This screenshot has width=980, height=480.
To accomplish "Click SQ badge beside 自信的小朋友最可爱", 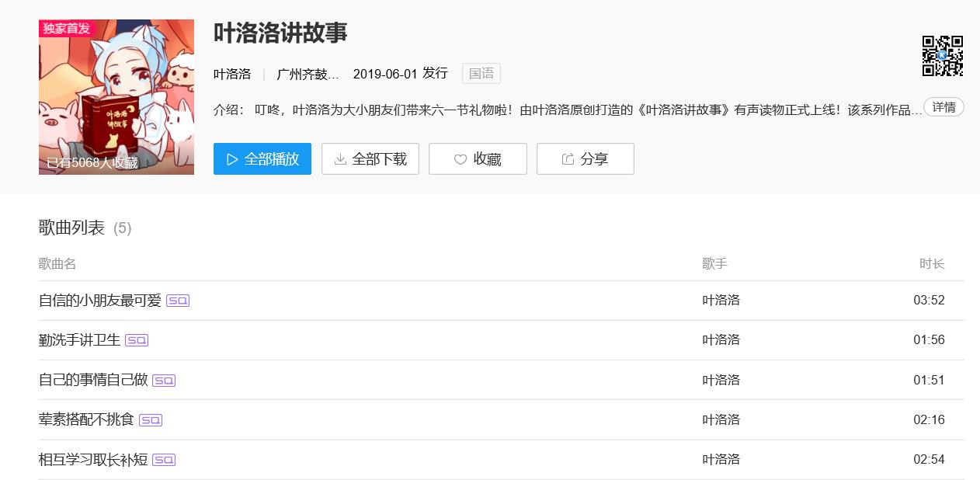I will pos(178,301).
